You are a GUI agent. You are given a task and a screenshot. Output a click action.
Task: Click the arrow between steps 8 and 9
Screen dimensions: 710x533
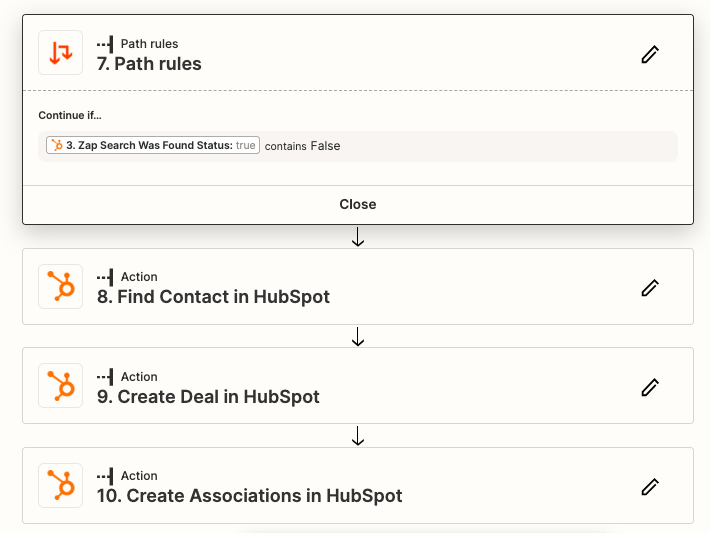[x=358, y=337]
